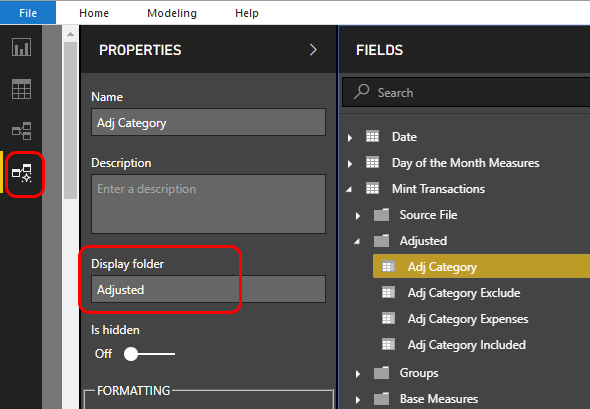Screen dimensions: 590x409
Task: Open the Help tab
Action: pyautogui.click(x=247, y=13)
